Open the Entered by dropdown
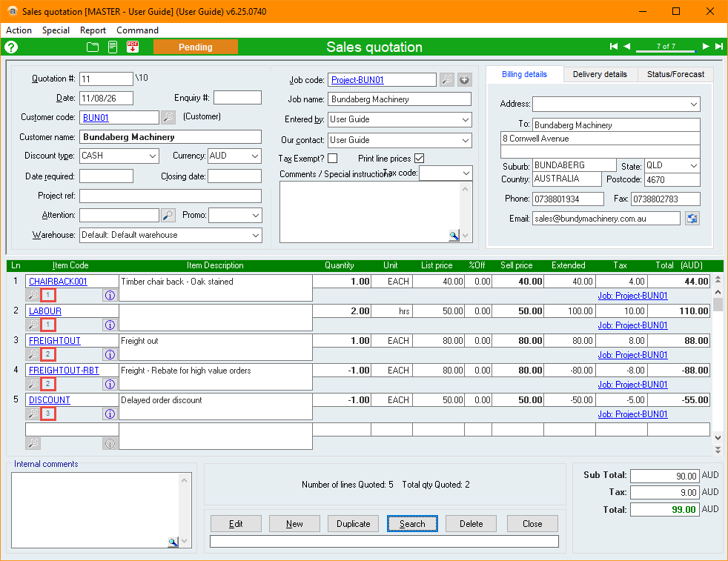The image size is (728, 561). pyautogui.click(x=466, y=120)
